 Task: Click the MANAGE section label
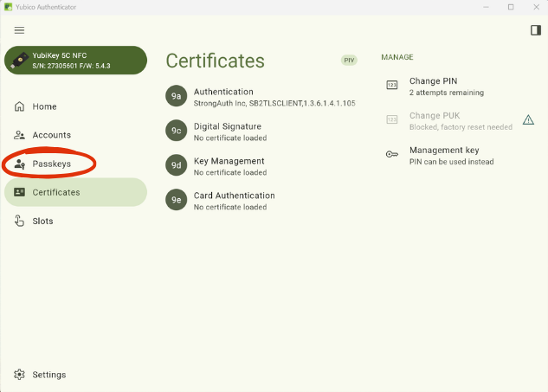pos(397,57)
